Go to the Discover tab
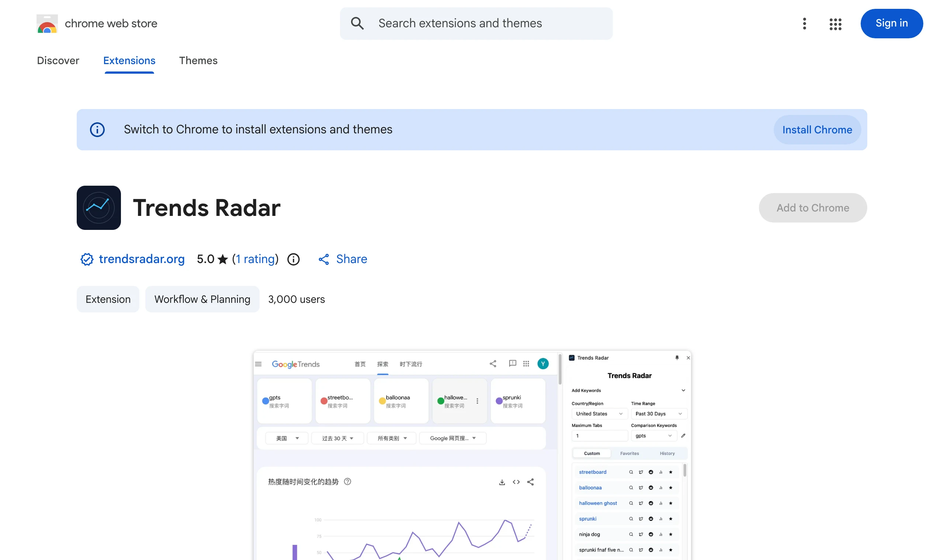944x560 pixels. [58, 60]
